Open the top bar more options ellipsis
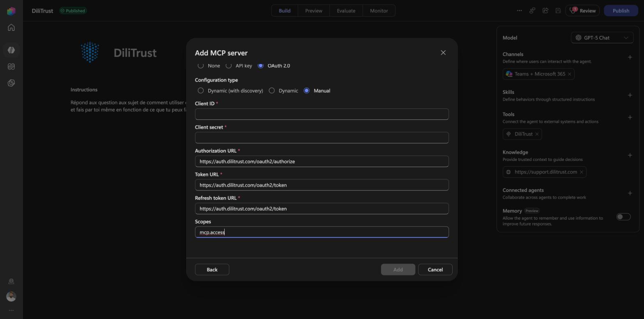Viewport: 644px width, 319px height. (519, 11)
